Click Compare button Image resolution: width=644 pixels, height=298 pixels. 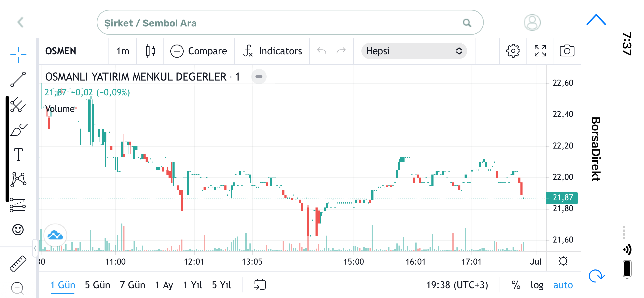tap(198, 51)
